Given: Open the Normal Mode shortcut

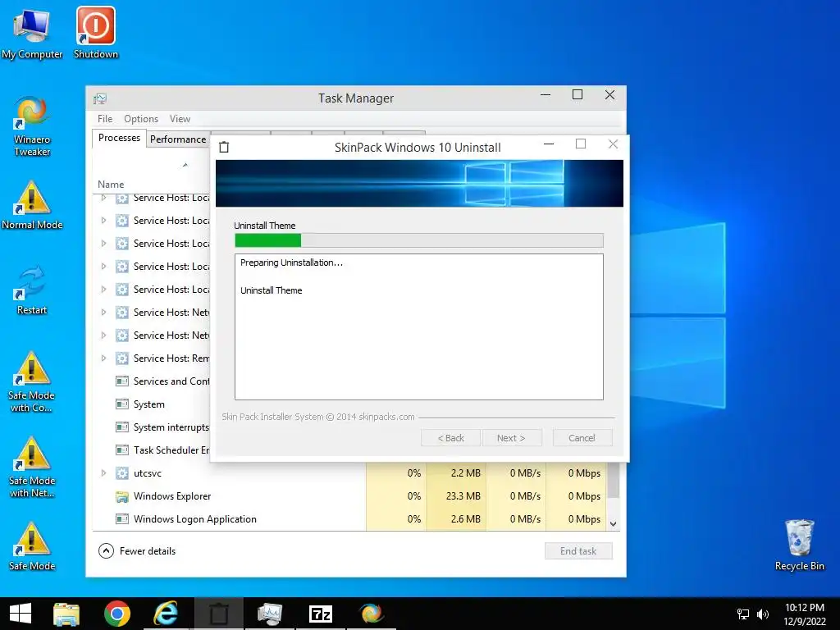Looking at the screenshot, I should pyautogui.click(x=32, y=206).
